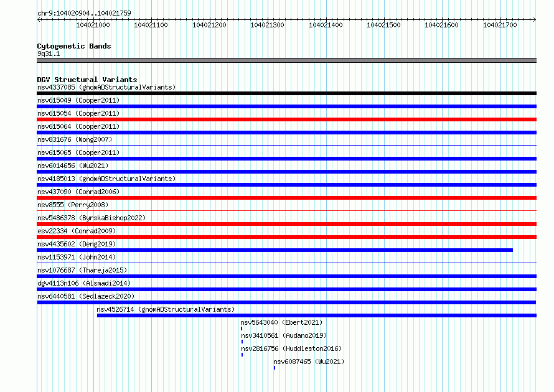
Task: Select the red esv22334 variant bar
Action: point(286,237)
